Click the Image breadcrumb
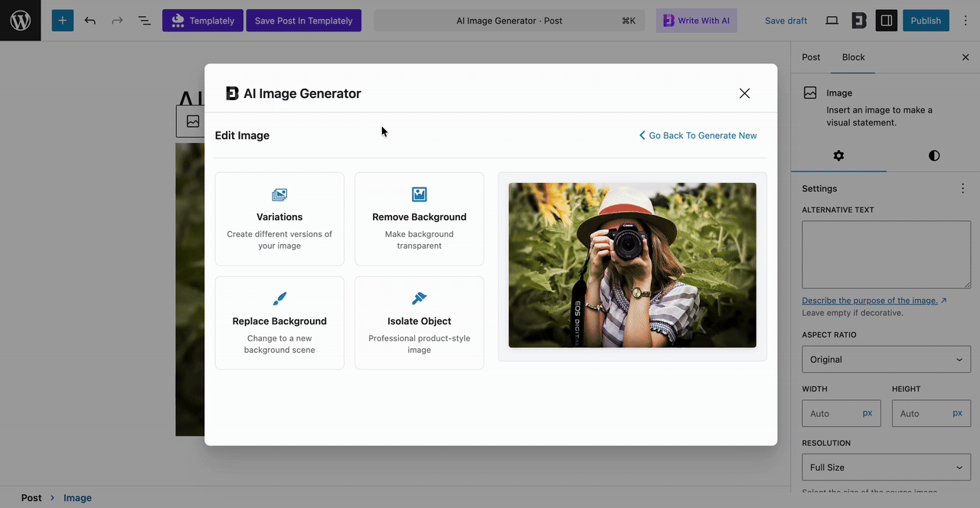Viewport: 980px width, 508px height. tap(77, 498)
